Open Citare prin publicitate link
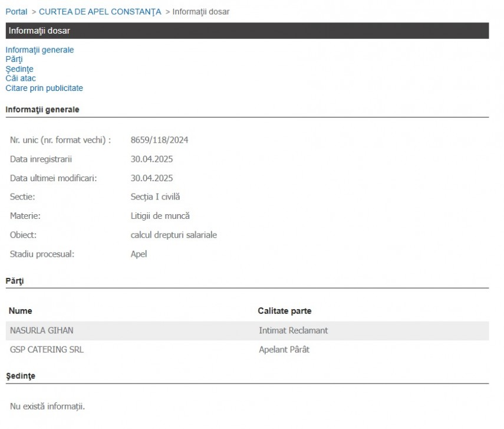Image resolution: width=504 pixels, height=429 pixels. click(44, 88)
